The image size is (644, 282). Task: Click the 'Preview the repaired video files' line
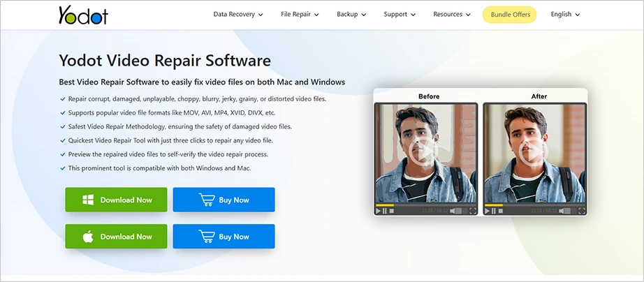[168, 154]
